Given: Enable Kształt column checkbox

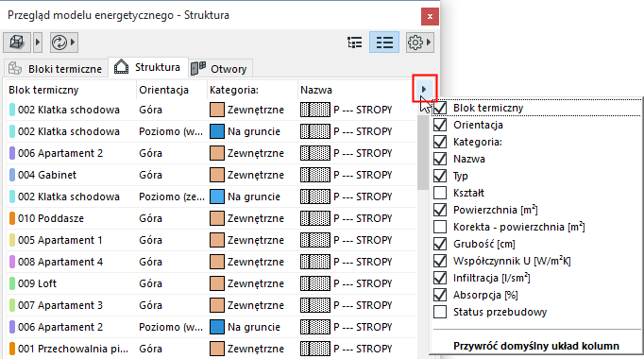Looking at the screenshot, I should pos(440,193).
